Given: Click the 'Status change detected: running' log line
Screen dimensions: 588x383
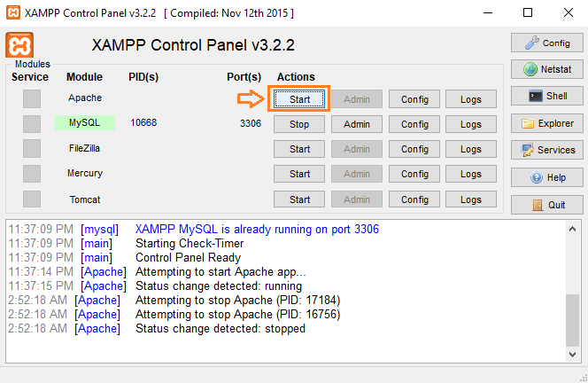Looking at the screenshot, I should 219,286.
